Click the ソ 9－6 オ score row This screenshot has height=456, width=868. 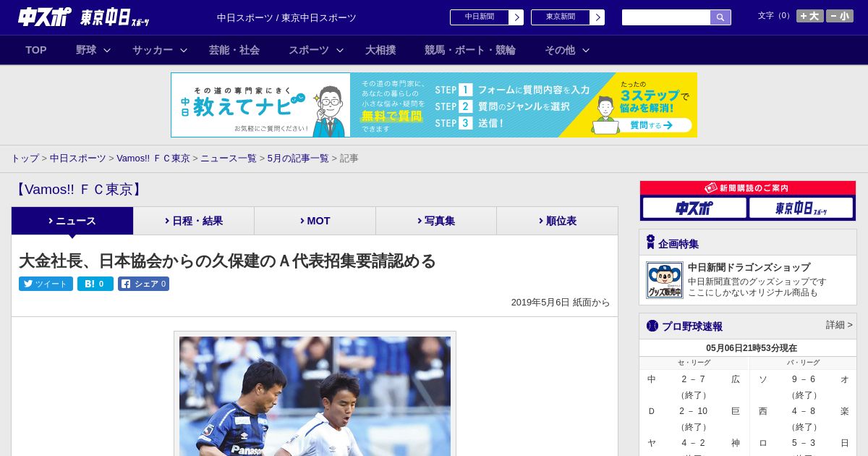point(804,379)
